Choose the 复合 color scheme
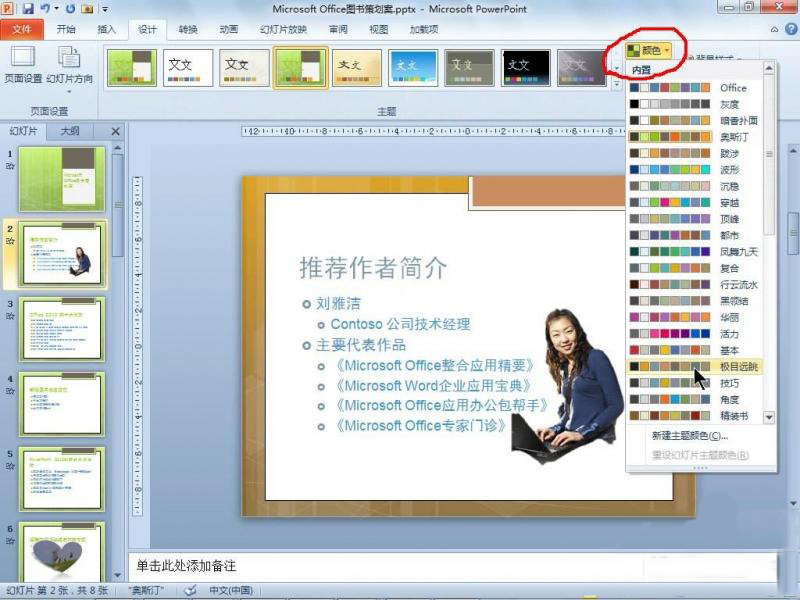The image size is (800, 600). [694, 268]
